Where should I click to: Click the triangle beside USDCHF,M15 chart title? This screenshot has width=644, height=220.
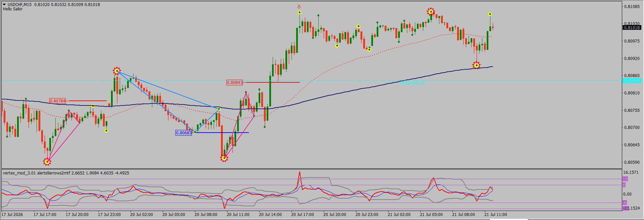pos(4,5)
